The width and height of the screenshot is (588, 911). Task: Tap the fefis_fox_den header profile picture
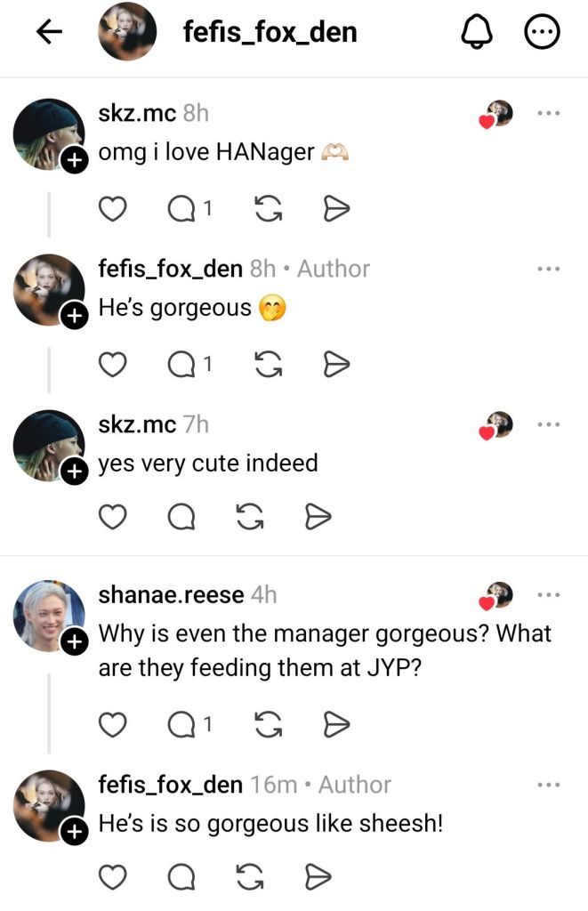[x=127, y=32]
